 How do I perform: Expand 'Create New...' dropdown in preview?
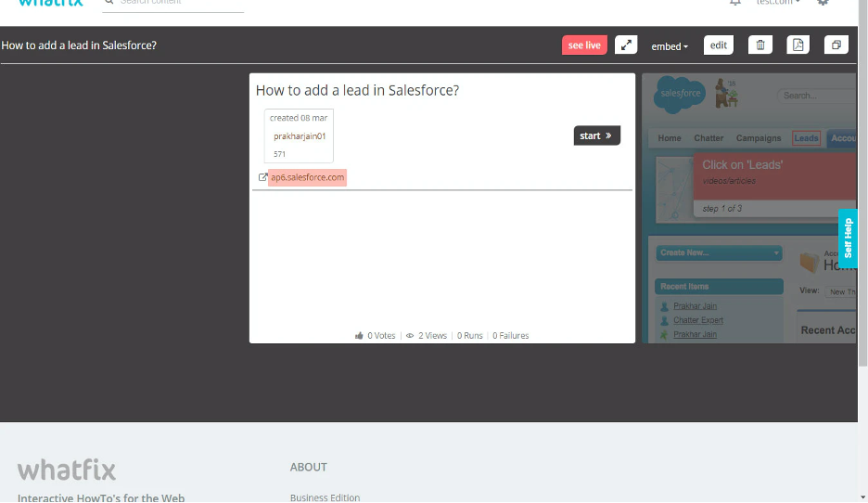[719, 252]
